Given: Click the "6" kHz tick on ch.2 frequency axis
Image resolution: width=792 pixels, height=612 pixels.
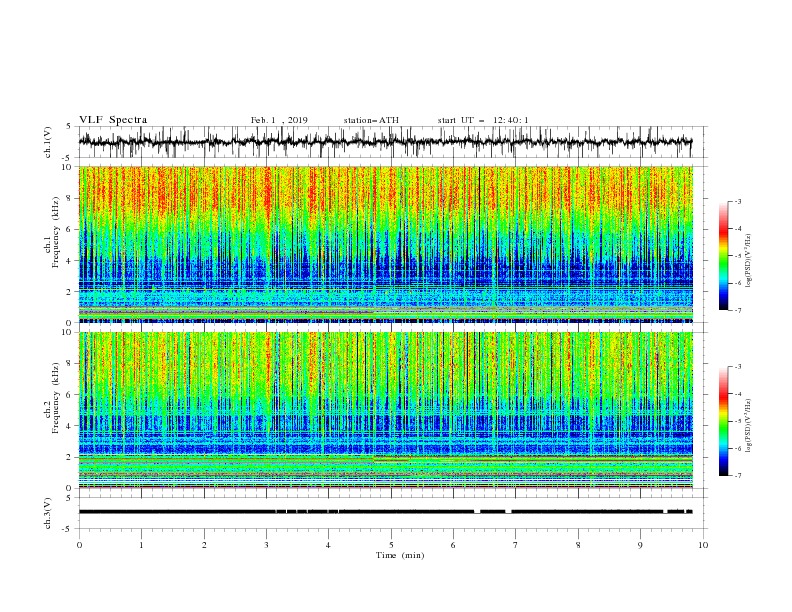Looking at the screenshot, I should (70, 395).
